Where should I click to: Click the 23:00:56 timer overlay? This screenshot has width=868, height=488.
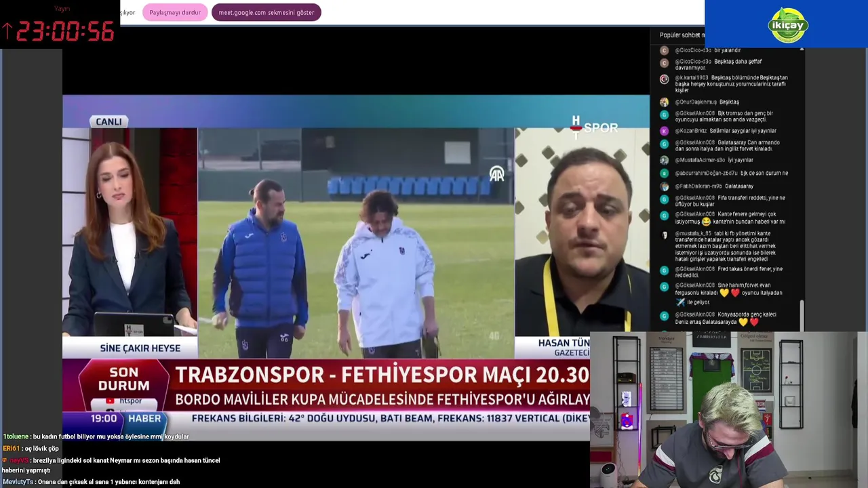click(x=58, y=30)
